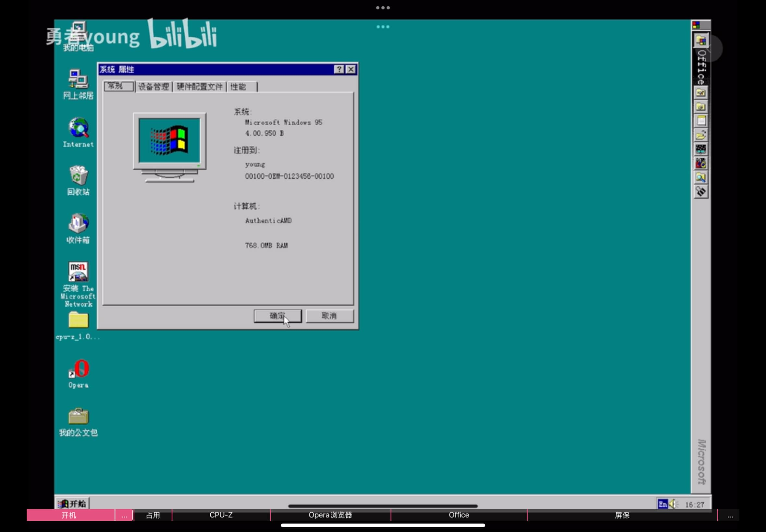Jump to the 屏保 video chapter
This screenshot has width=766, height=532.
click(x=622, y=515)
